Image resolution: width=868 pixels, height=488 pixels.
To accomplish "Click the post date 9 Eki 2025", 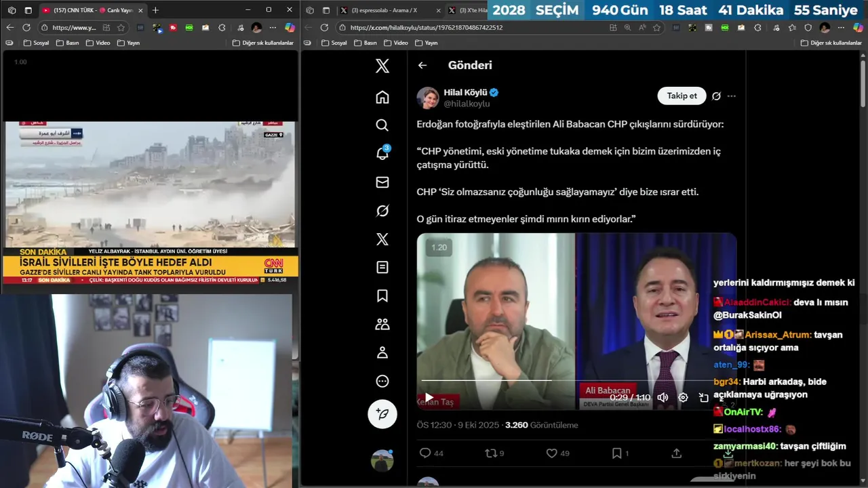I will pos(477,425).
